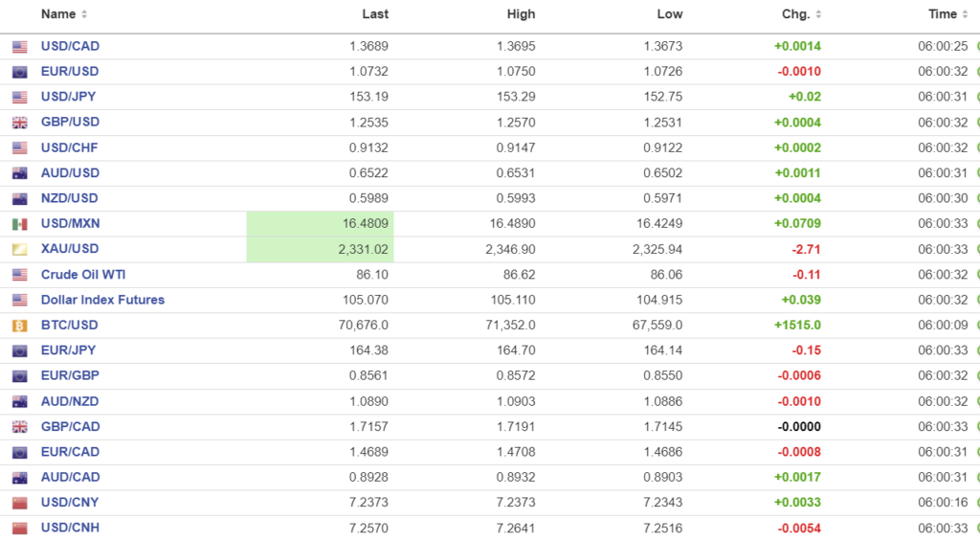
Task: Sort the table using the Name arrows
Action: click(84, 14)
